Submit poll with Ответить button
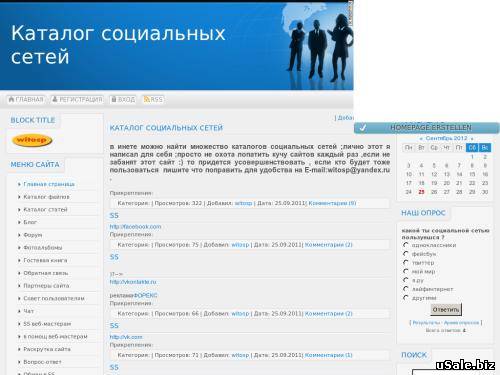500x375 pixels. tap(446, 310)
